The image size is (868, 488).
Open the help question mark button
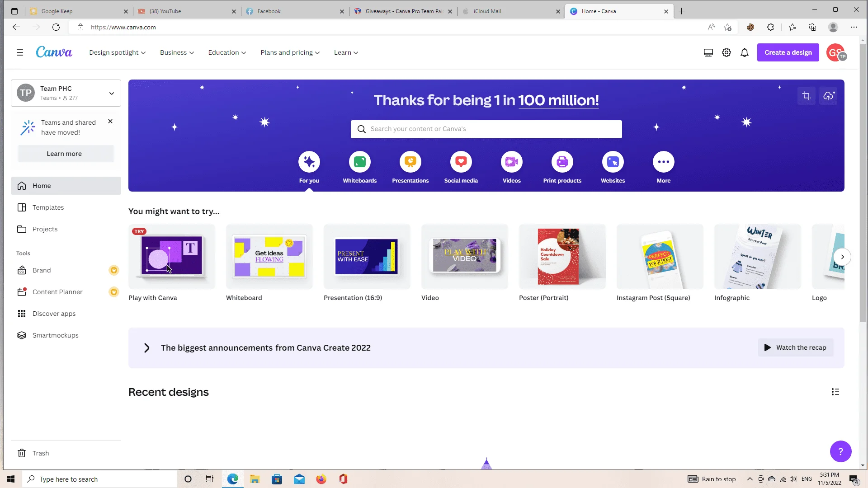pos(841,451)
